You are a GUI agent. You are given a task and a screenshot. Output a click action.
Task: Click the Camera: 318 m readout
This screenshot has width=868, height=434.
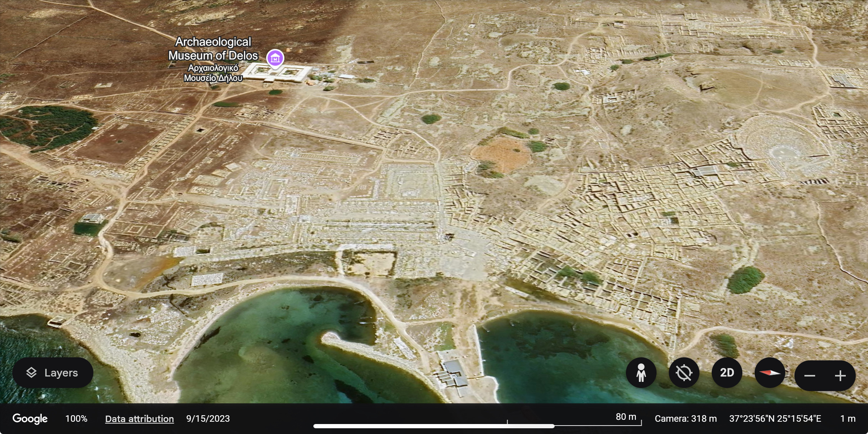click(x=685, y=419)
